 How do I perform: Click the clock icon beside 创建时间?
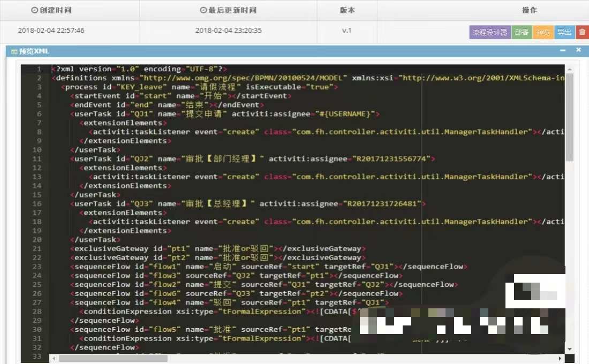point(34,10)
